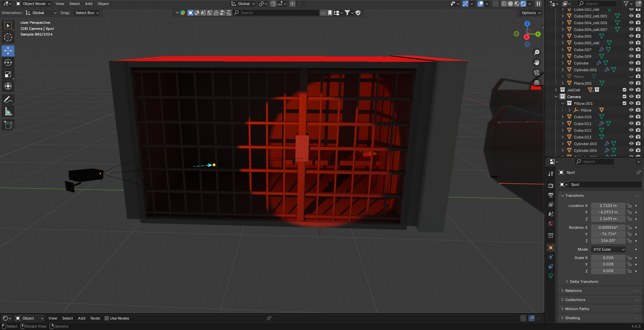Select the Move tool in toolbar
Screen dimensions: 644x330
pos(8,51)
